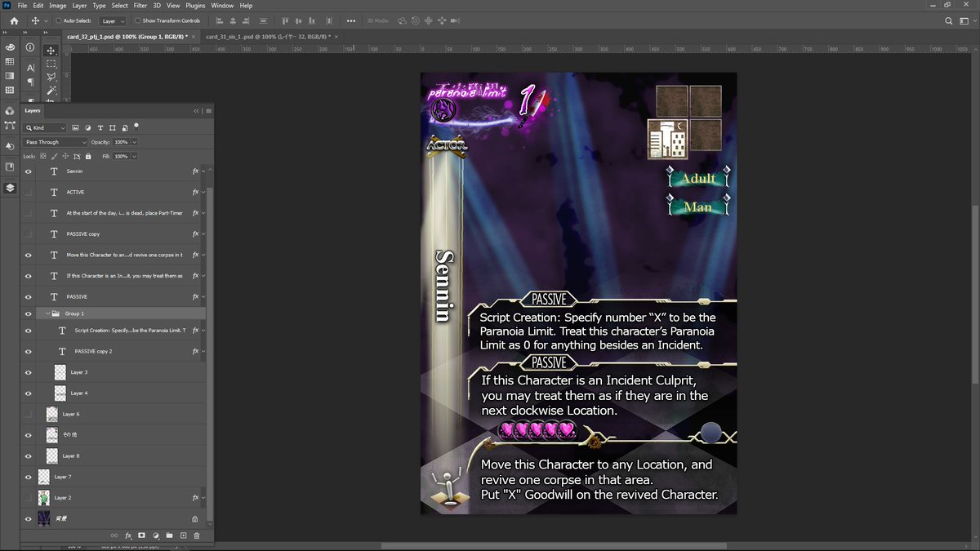Click Lock image pixels brush icon

[x=56, y=156]
